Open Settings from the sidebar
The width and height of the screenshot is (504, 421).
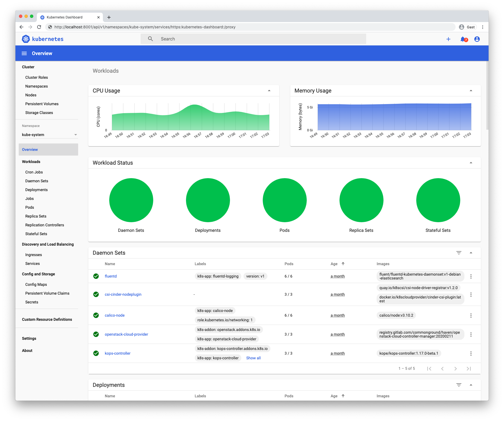pyautogui.click(x=29, y=338)
